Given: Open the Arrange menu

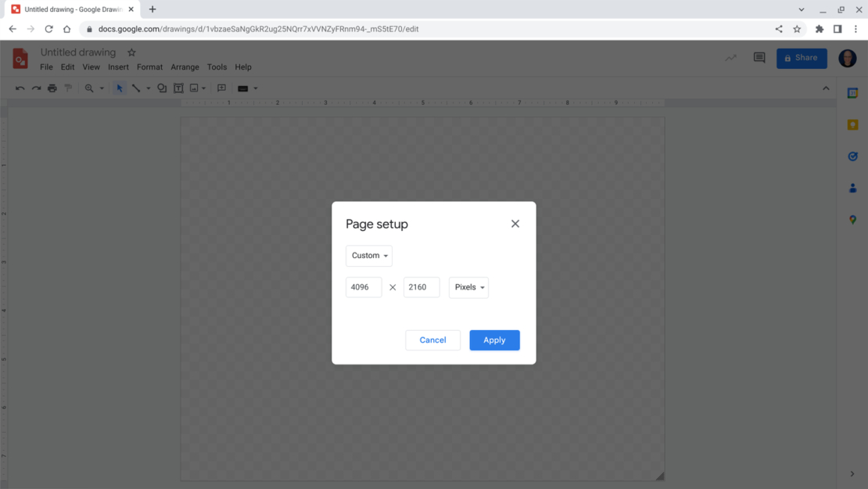Looking at the screenshot, I should [x=185, y=67].
